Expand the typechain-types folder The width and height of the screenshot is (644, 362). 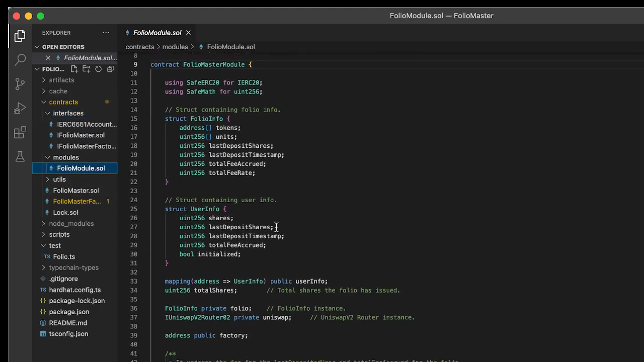(74, 268)
